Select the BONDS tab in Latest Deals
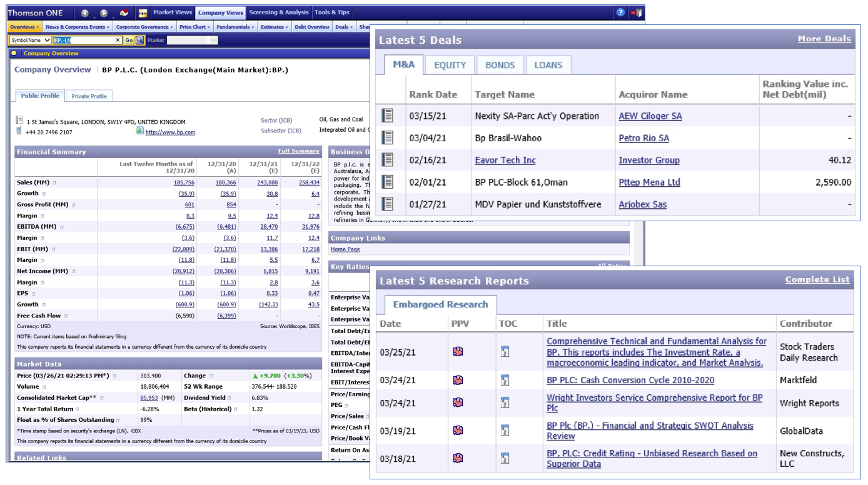 (500, 65)
